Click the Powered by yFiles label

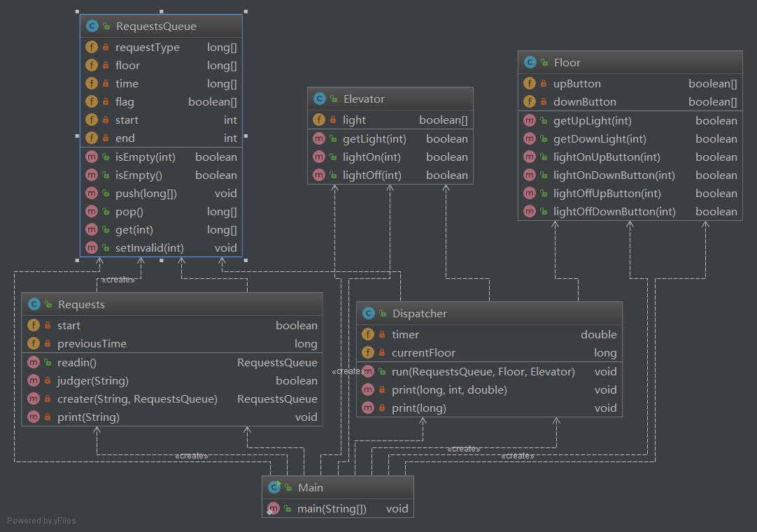point(41,520)
